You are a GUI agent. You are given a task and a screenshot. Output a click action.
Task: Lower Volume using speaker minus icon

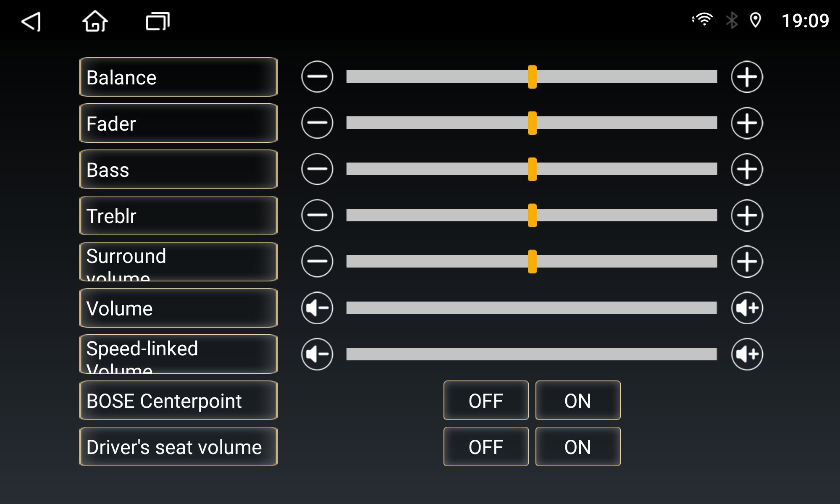click(x=317, y=308)
